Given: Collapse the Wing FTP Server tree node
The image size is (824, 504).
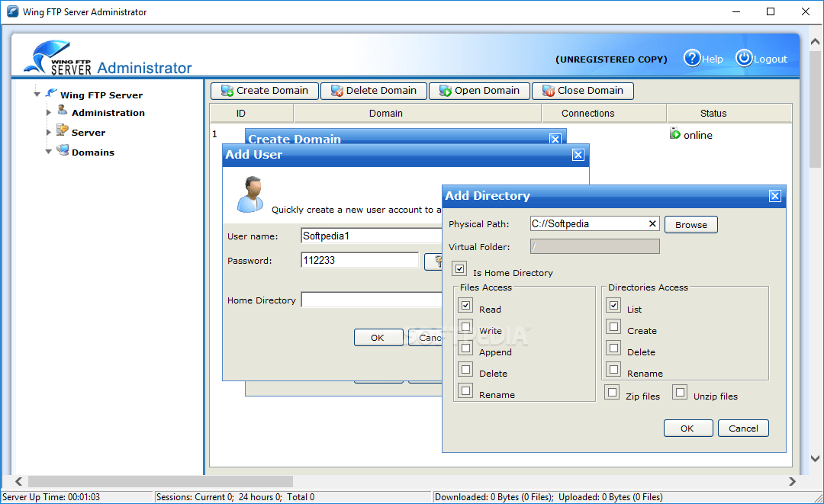Looking at the screenshot, I should 37,95.
